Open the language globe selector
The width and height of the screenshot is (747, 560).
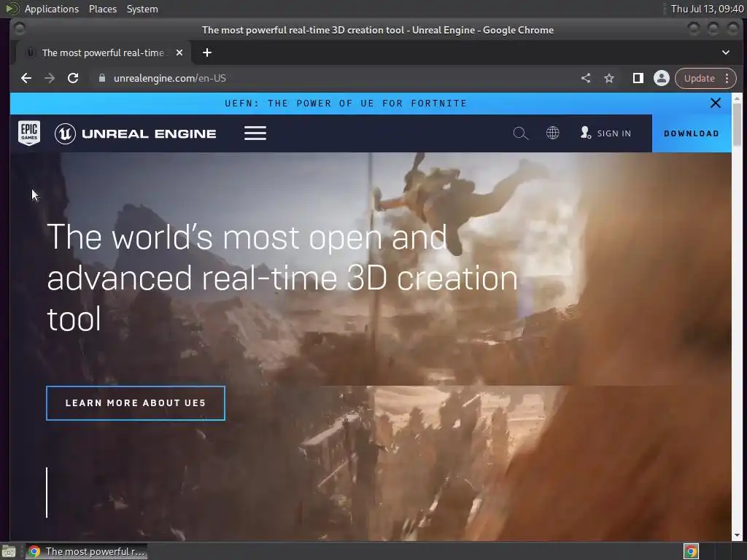coord(553,133)
